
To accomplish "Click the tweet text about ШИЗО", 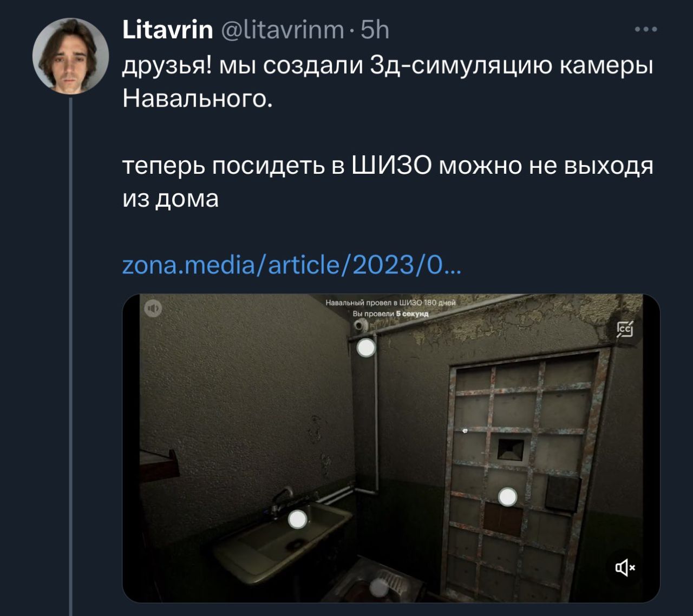I will pyautogui.click(x=388, y=182).
